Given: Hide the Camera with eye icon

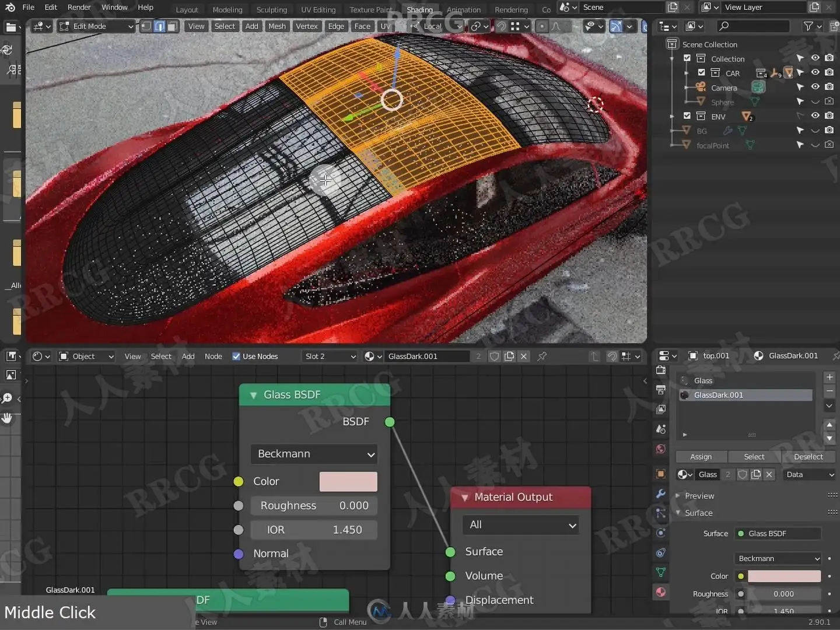Looking at the screenshot, I should (x=815, y=87).
